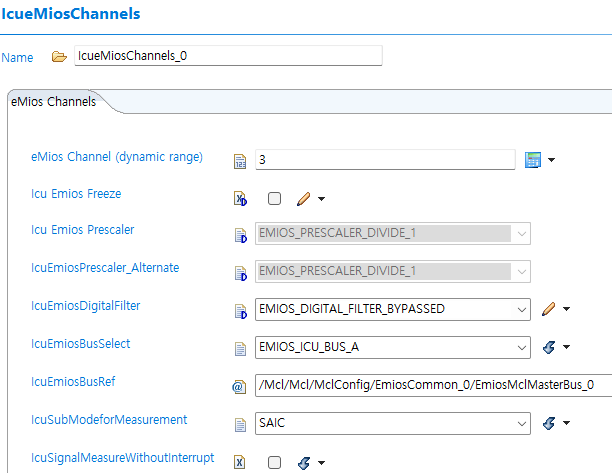Image resolution: width=612 pixels, height=473 pixels.
Task: Click pencil edit icon for IcuEmiosDigitalFilter
Action: 548,309
